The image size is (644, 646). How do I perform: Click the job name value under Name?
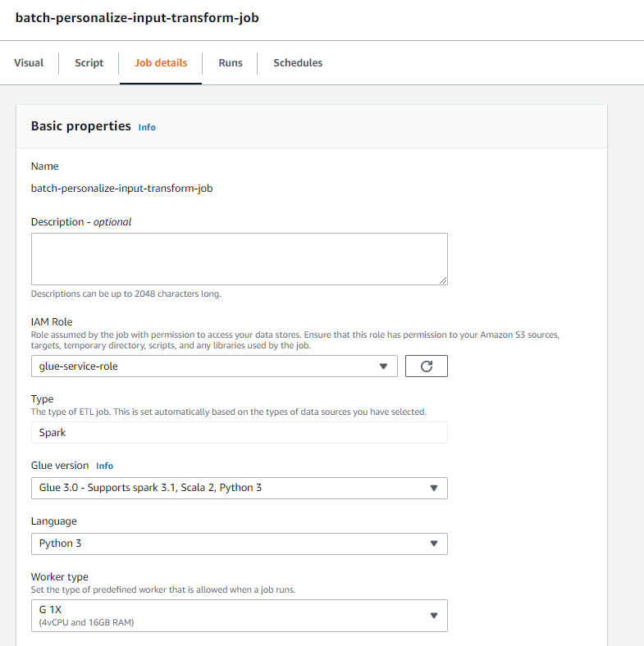(x=121, y=188)
